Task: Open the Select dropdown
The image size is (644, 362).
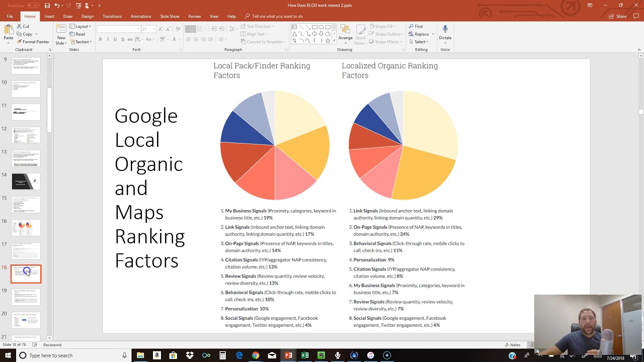Action: coord(418,42)
